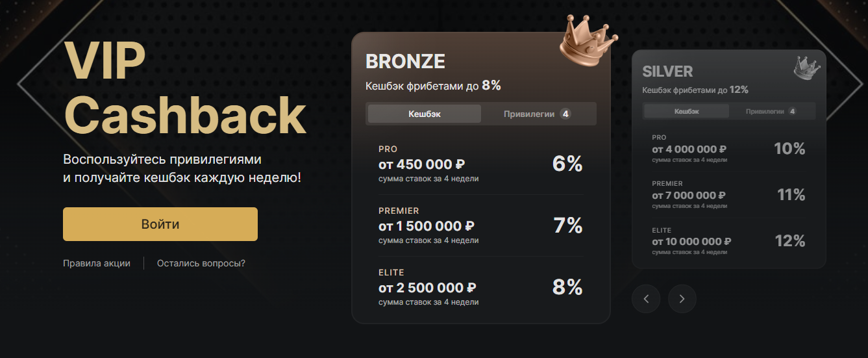Switch to Привилегии tab in Bronze card
The height and width of the screenshot is (358, 868).
537,114
